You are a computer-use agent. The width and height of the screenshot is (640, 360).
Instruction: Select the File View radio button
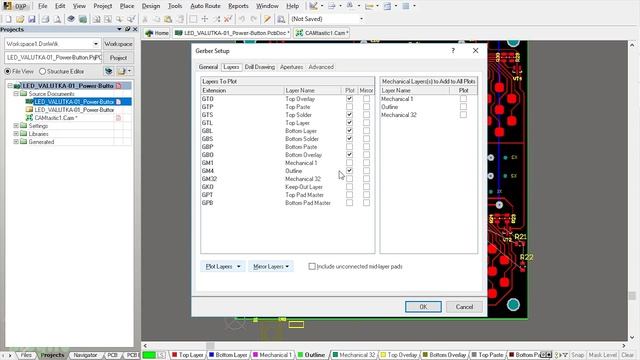pyautogui.click(x=7, y=71)
